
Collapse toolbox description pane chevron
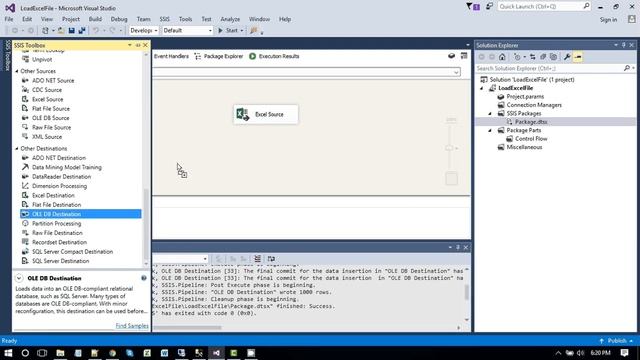point(19,278)
